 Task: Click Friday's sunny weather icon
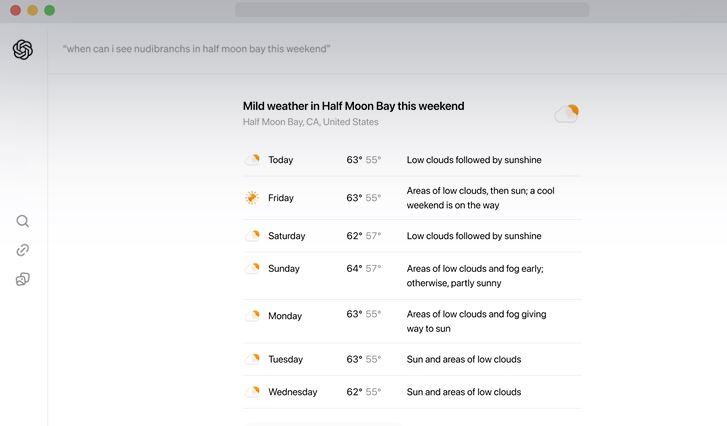coord(252,197)
